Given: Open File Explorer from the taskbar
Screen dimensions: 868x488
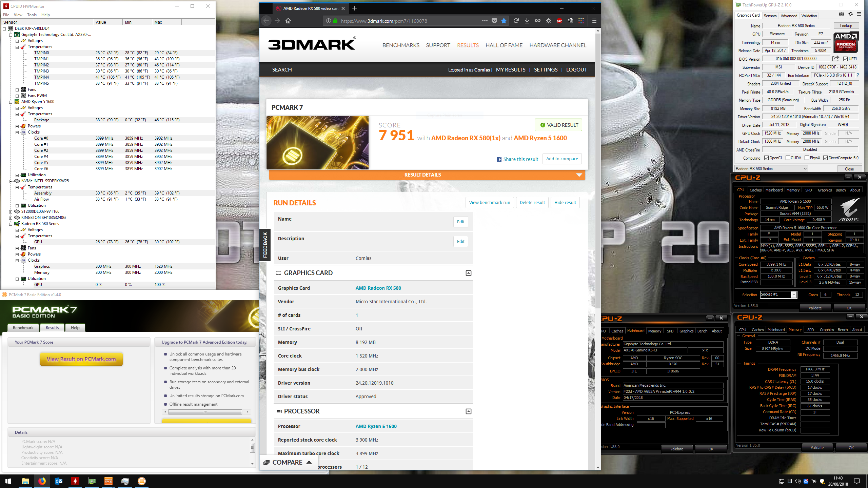Looking at the screenshot, I should click(x=25, y=481).
